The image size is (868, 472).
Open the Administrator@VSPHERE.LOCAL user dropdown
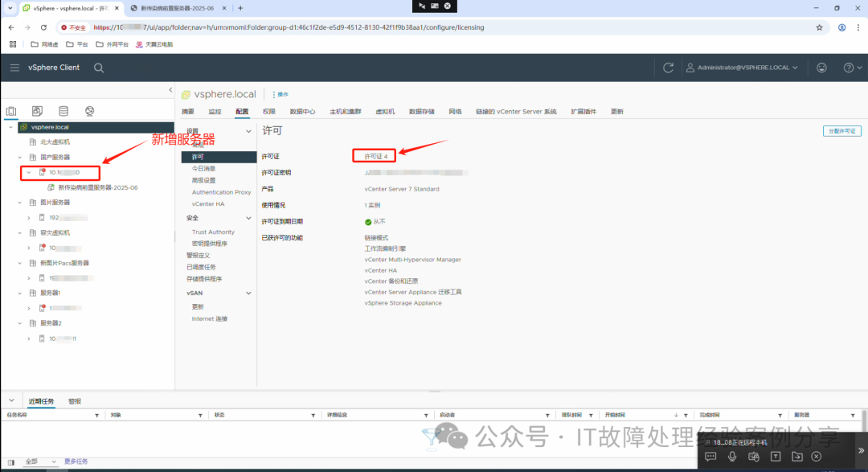[743, 68]
